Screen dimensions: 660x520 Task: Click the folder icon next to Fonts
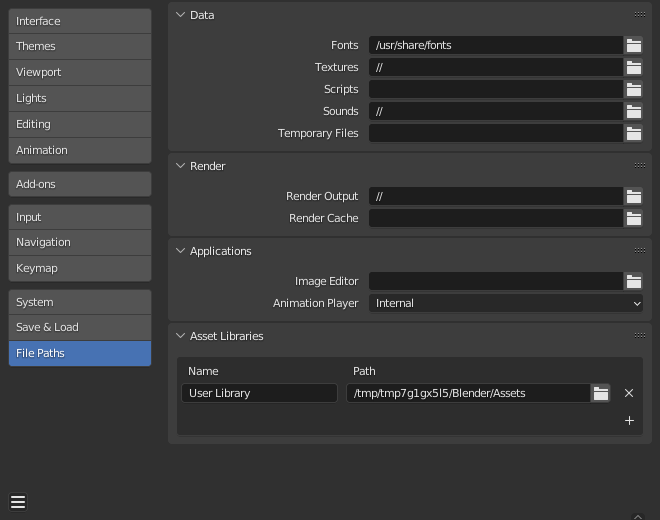point(633,45)
